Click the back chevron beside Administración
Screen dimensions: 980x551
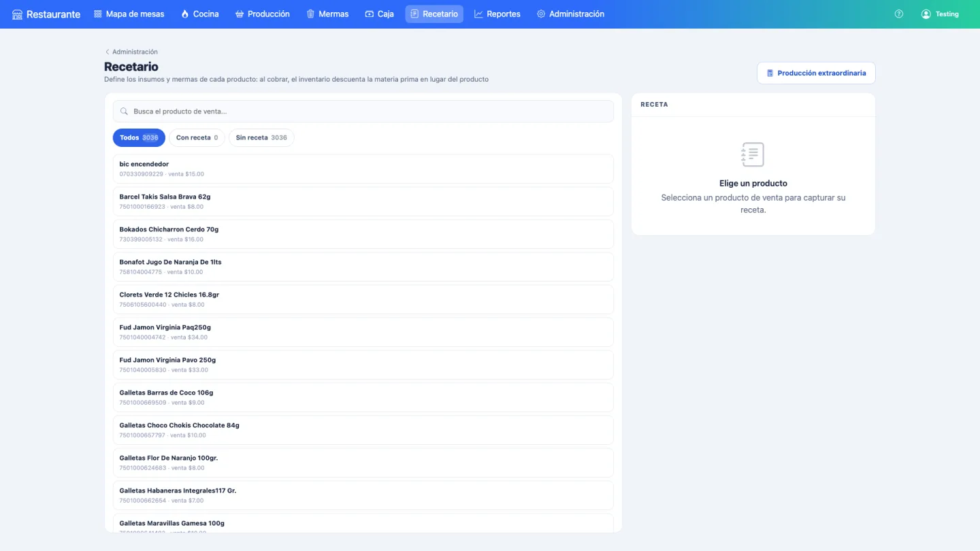pos(107,52)
